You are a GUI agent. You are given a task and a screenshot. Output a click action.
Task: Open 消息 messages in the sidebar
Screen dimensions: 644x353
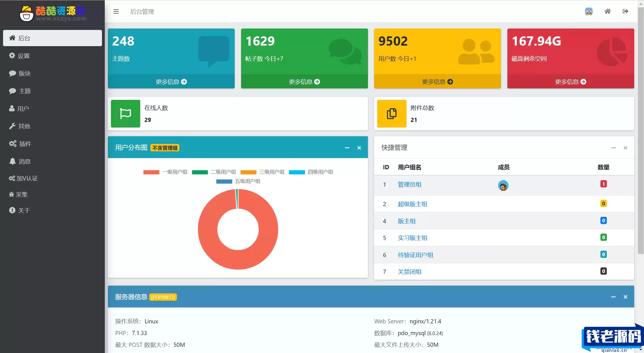tap(52, 161)
